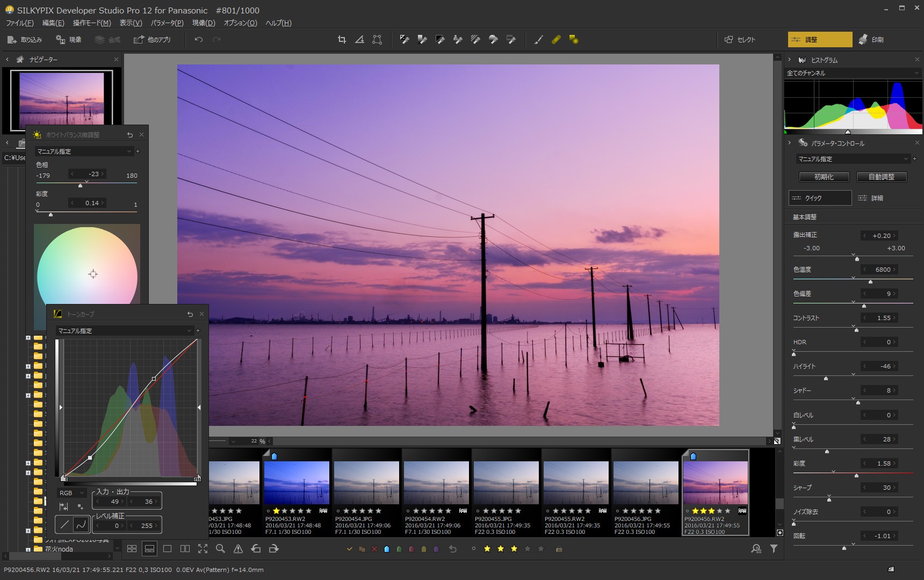The height and width of the screenshot is (580, 924).
Task: Click the undo arrow in the toolbar
Action: (x=199, y=40)
